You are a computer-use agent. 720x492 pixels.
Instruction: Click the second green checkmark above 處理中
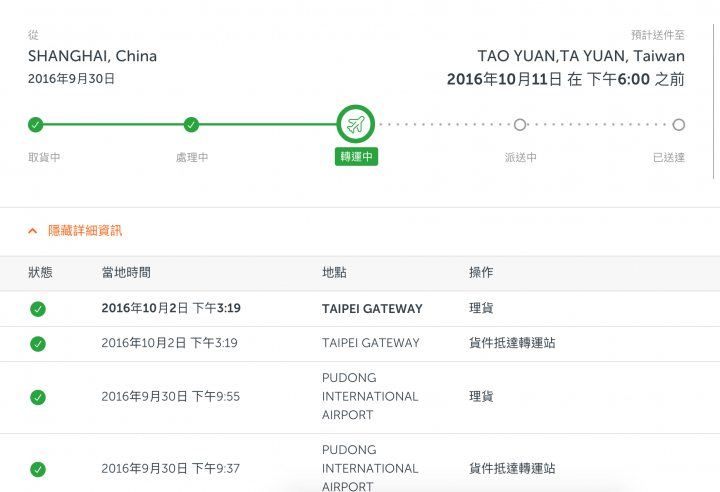pos(191,124)
